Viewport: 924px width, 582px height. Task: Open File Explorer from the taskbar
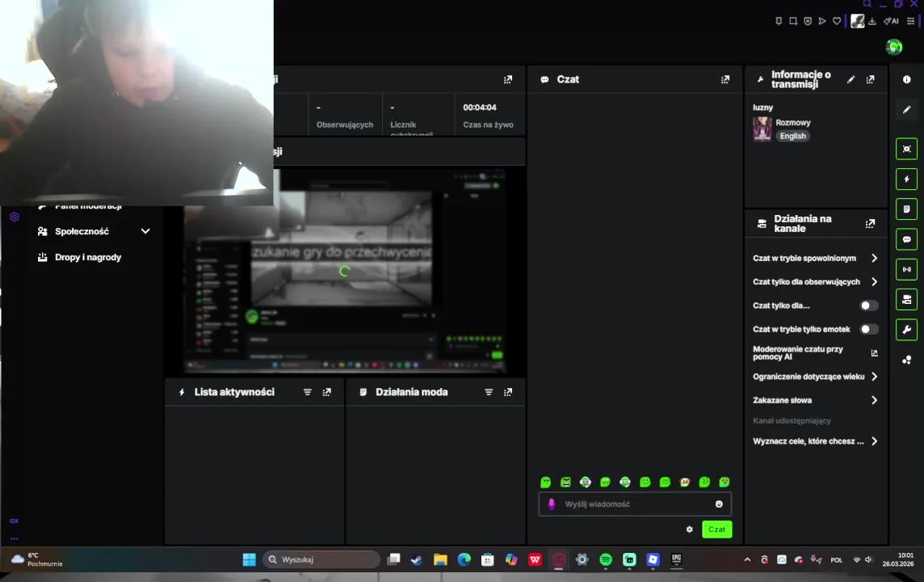click(x=440, y=559)
